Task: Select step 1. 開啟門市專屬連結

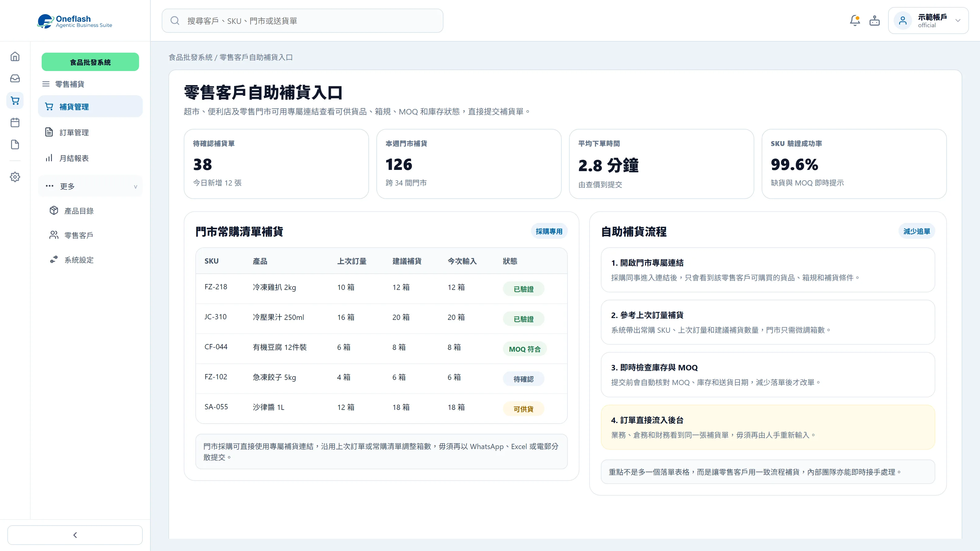Action: [768, 270]
